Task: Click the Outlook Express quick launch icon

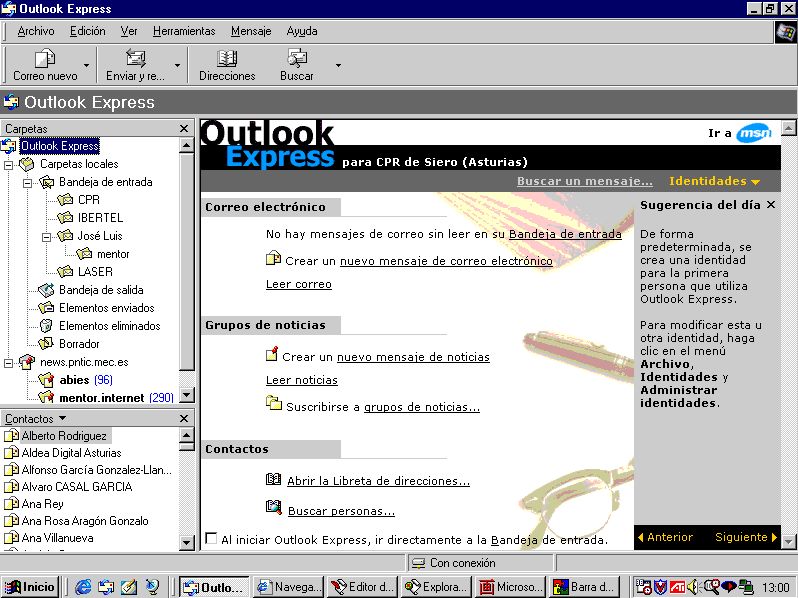Action: [106, 587]
